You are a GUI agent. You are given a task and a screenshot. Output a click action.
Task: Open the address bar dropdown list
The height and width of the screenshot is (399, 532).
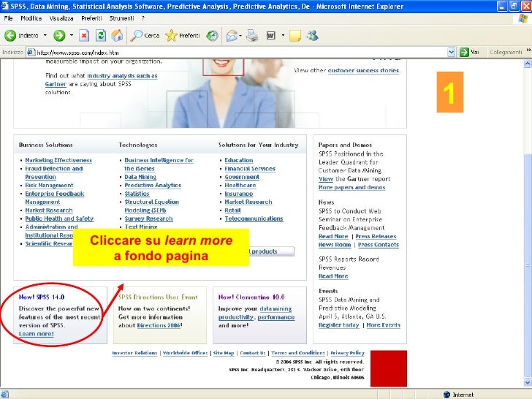tap(451, 53)
